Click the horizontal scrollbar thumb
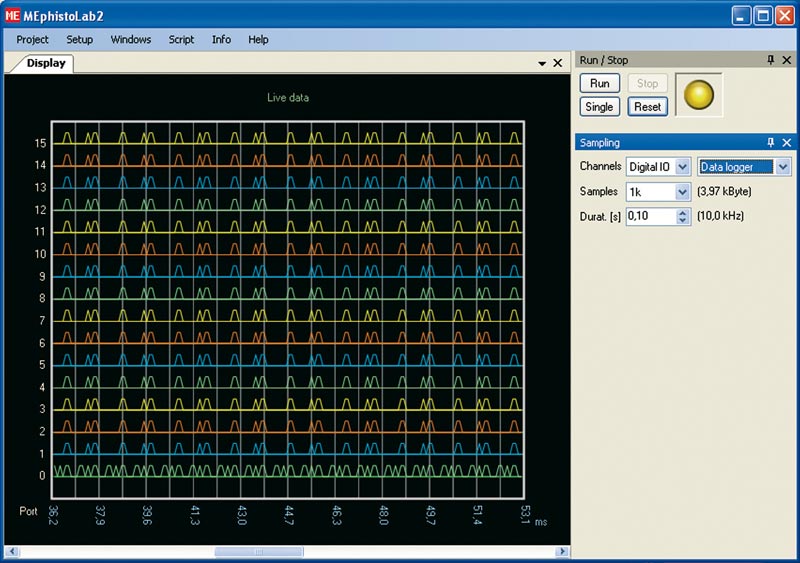This screenshot has width=800, height=563. tap(259, 552)
